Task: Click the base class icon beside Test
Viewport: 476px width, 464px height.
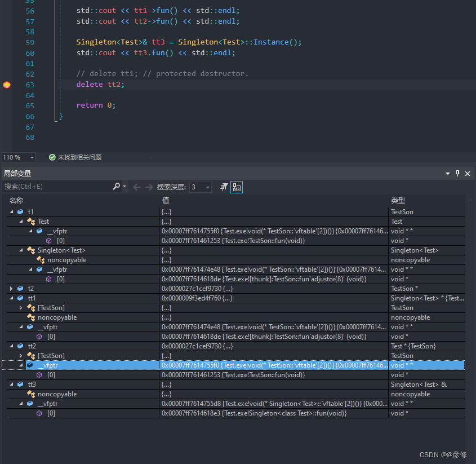Action: tap(31, 222)
